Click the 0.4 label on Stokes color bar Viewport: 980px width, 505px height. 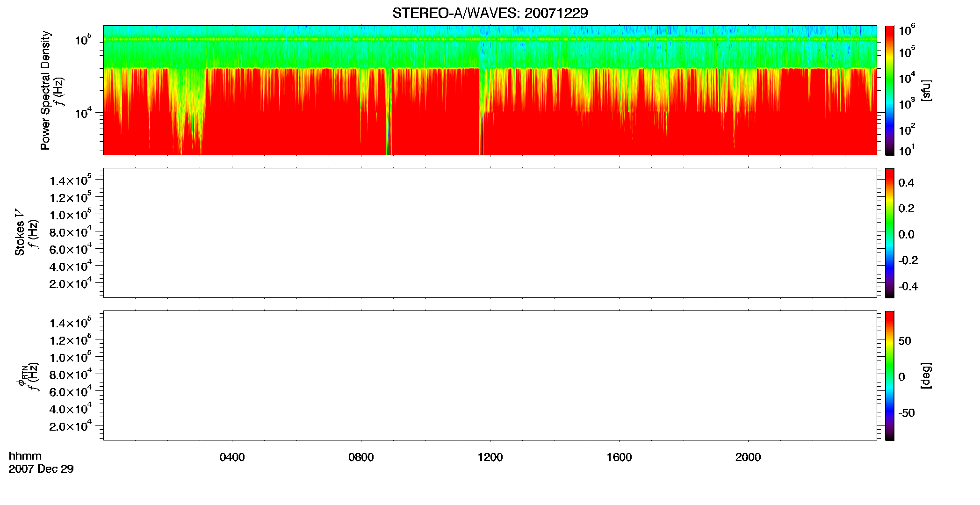click(906, 183)
